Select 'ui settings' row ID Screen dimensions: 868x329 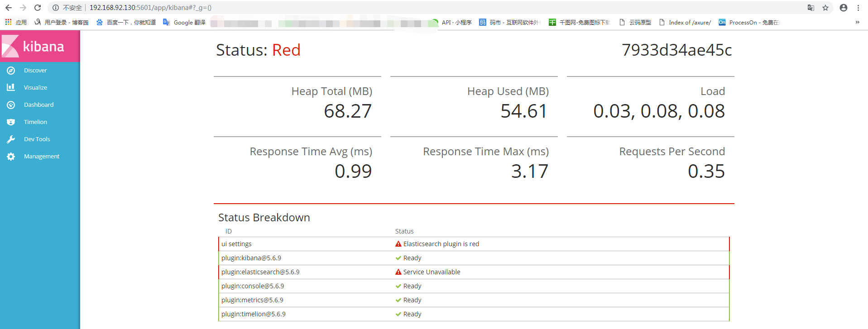pyautogui.click(x=236, y=244)
